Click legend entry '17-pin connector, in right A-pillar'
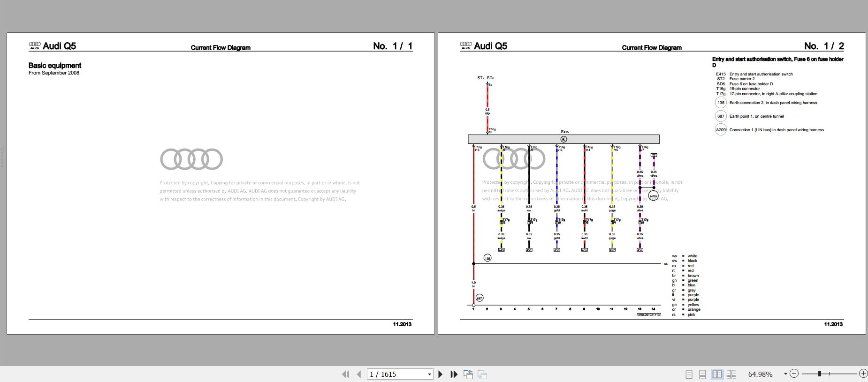This screenshot has height=382, width=868. (x=773, y=94)
